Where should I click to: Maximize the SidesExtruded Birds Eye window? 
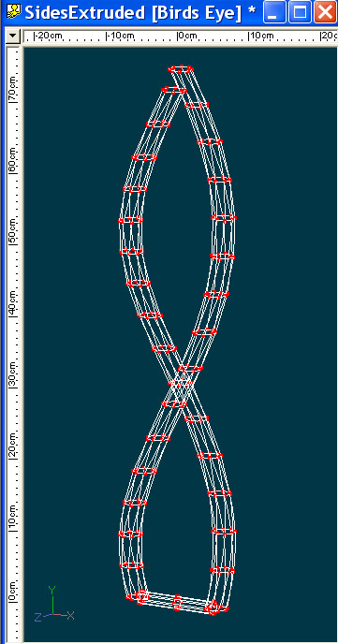click(x=300, y=12)
